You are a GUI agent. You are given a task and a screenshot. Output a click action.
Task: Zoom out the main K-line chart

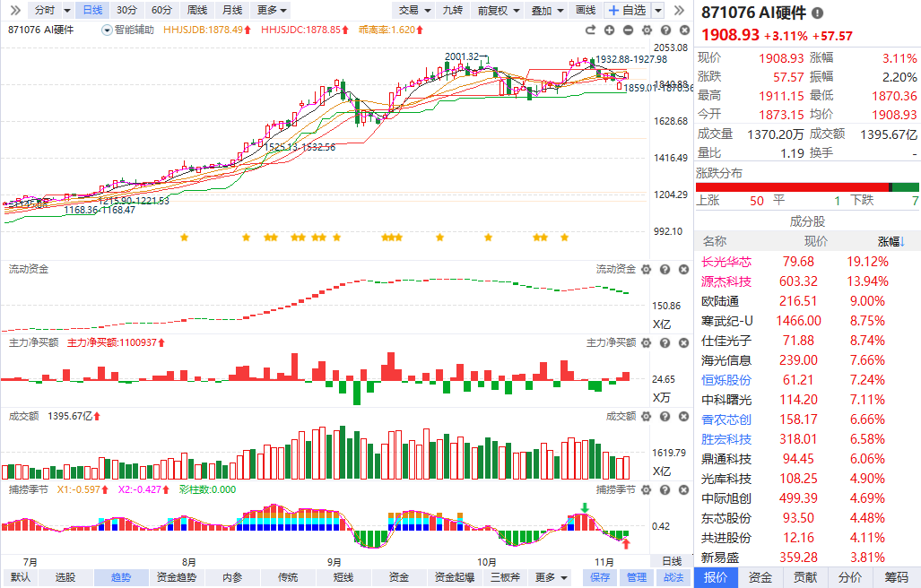pyautogui.click(x=629, y=30)
